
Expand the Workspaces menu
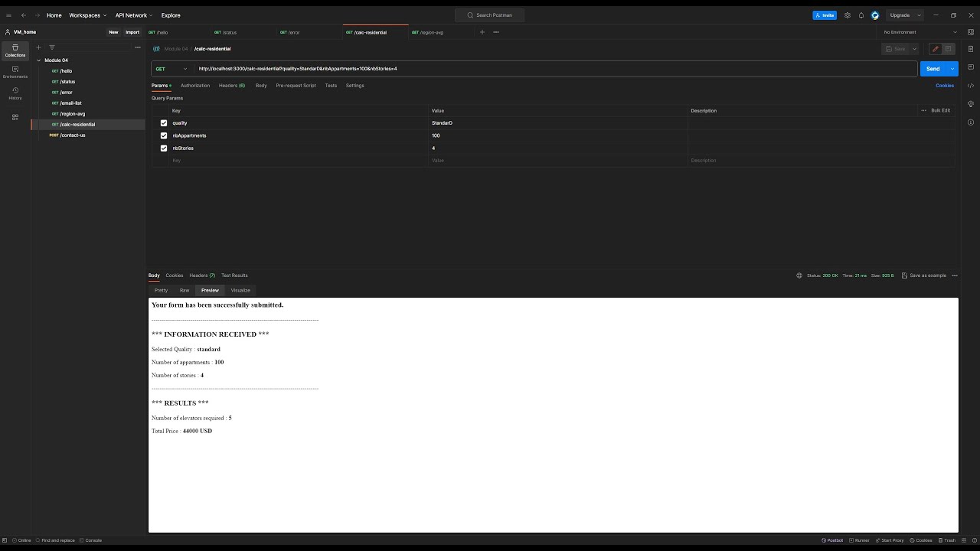pyautogui.click(x=87, y=15)
